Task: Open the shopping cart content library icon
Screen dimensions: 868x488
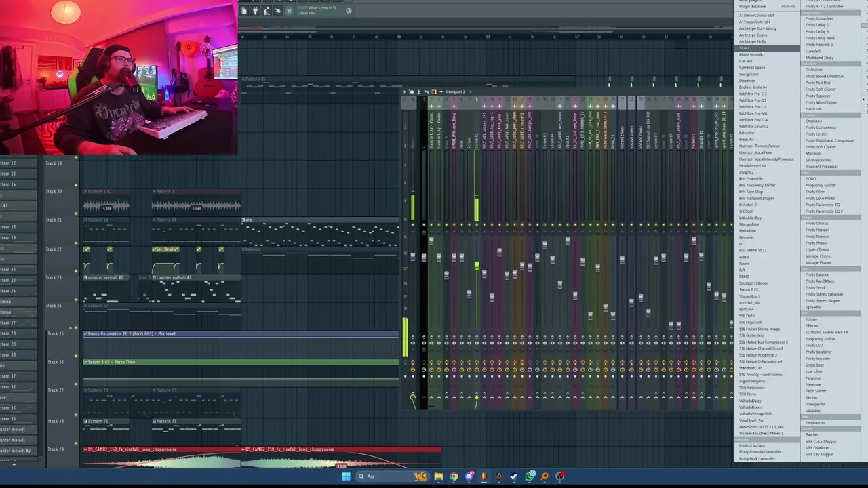Action: tap(289, 11)
